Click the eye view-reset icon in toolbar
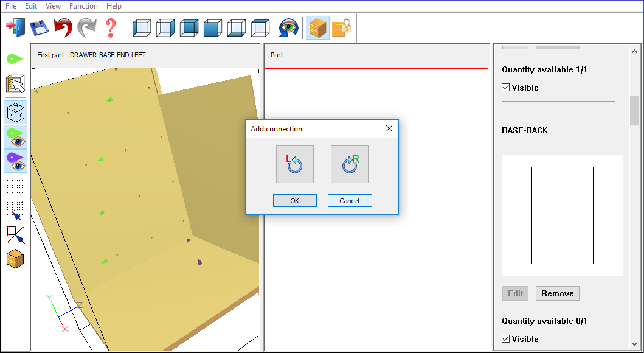The image size is (644, 353). click(x=288, y=28)
